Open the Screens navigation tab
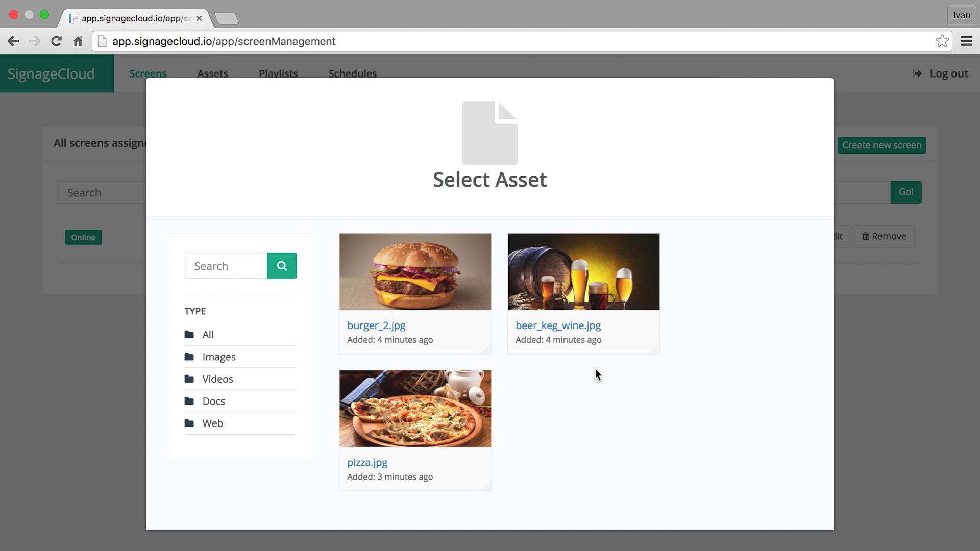 click(148, 73)
